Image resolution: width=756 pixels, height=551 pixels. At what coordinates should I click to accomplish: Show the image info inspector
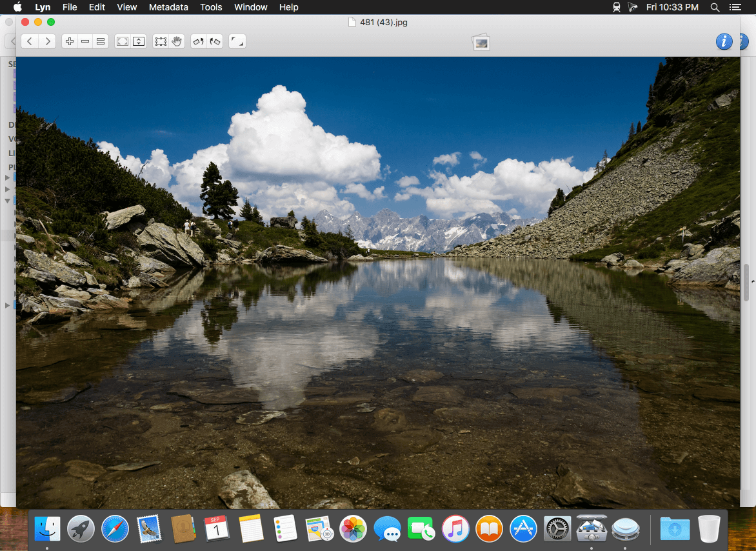point(724,41)
